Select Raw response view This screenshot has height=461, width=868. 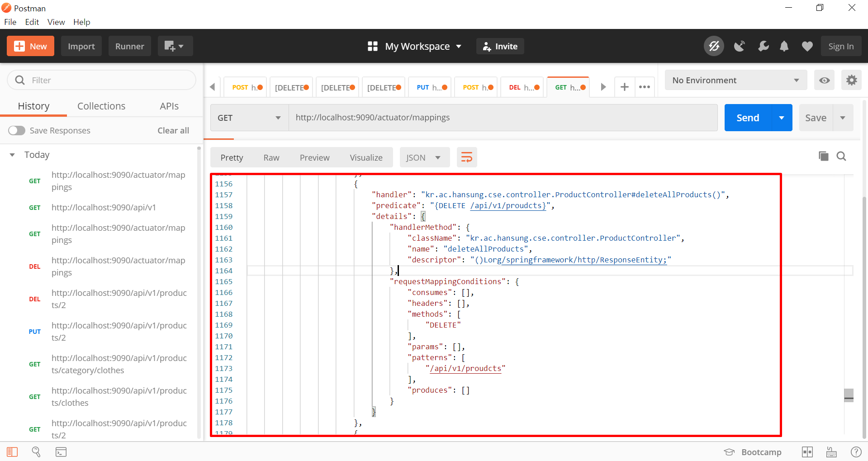pos(271,157)
